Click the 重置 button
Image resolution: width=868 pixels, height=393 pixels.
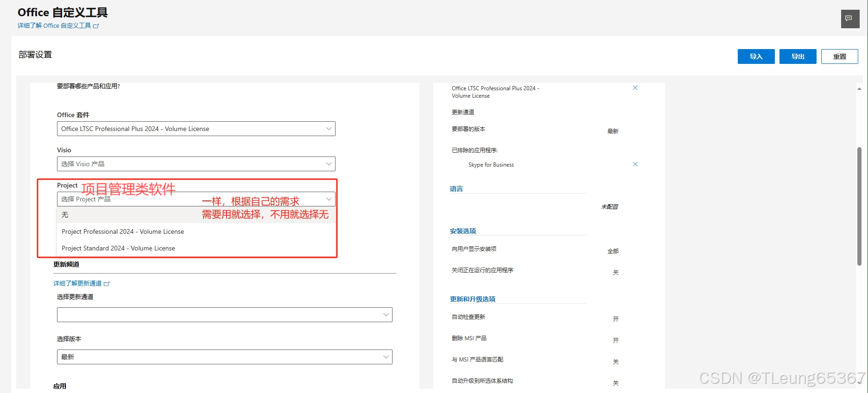tap(839, 56)
